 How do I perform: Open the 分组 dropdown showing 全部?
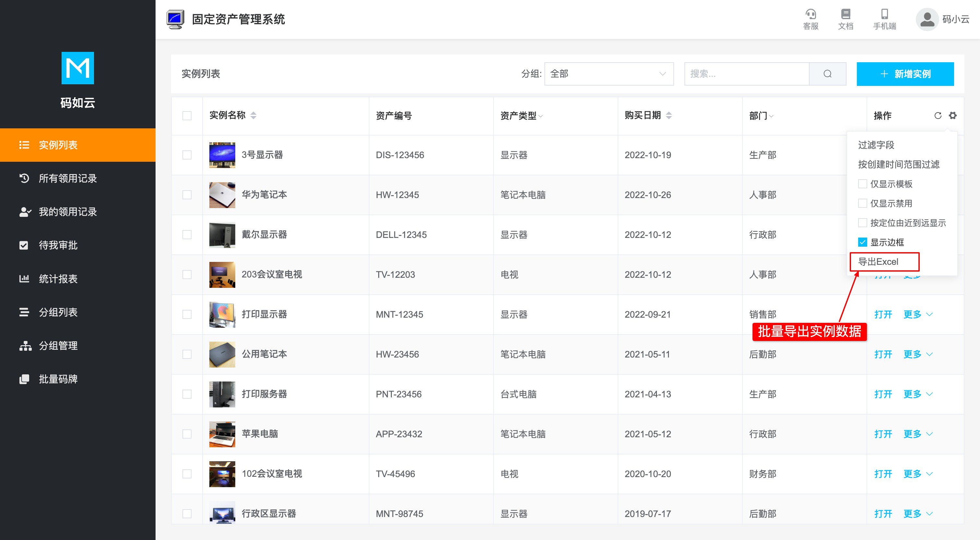[609, 74]
